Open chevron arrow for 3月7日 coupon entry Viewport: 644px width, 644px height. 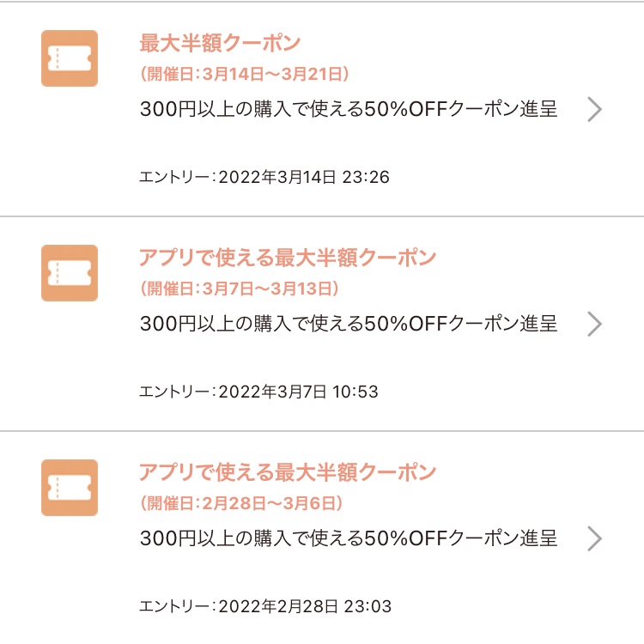594,324
